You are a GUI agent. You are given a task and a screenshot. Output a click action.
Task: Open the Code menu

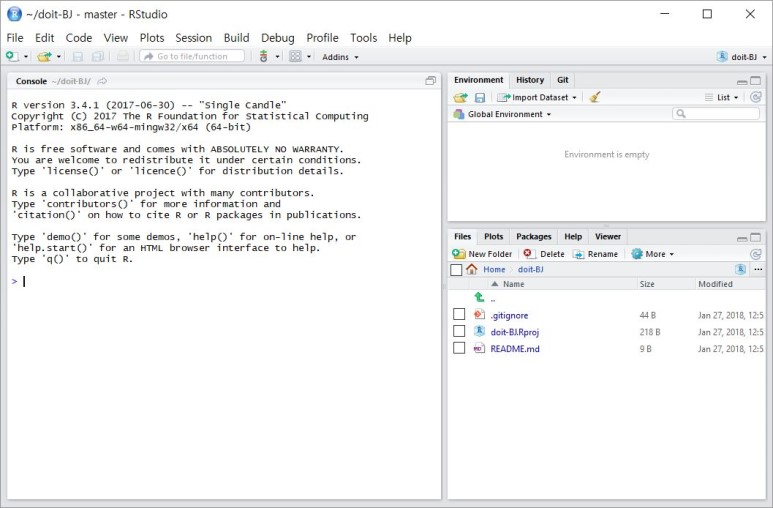(79, 38)
